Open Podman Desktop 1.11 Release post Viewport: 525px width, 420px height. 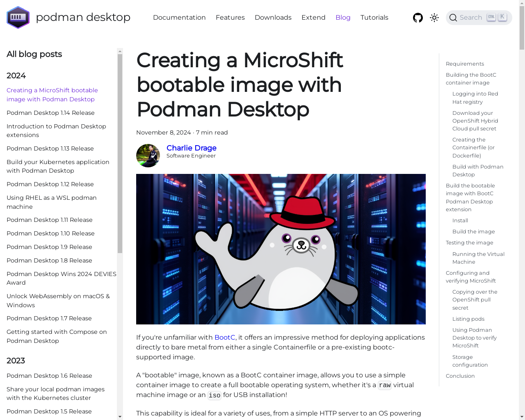[50, 220]
